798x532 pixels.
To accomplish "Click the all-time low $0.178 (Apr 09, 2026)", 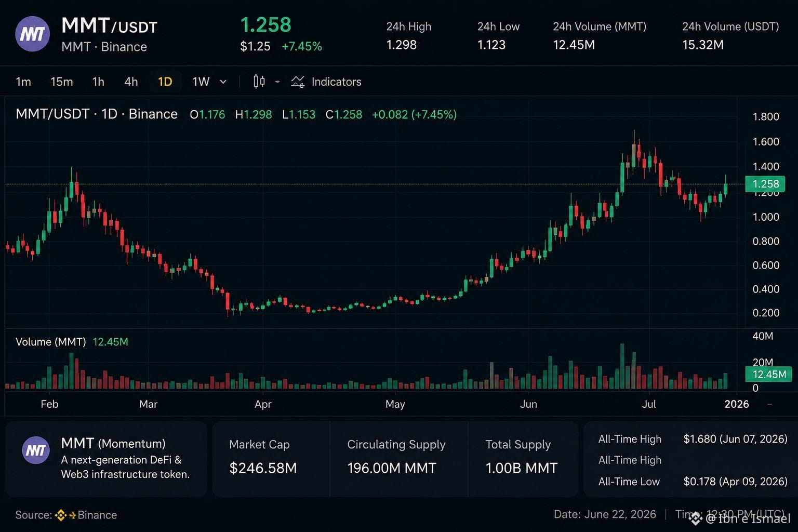I will pyautogui.click(x=736, y=482).
